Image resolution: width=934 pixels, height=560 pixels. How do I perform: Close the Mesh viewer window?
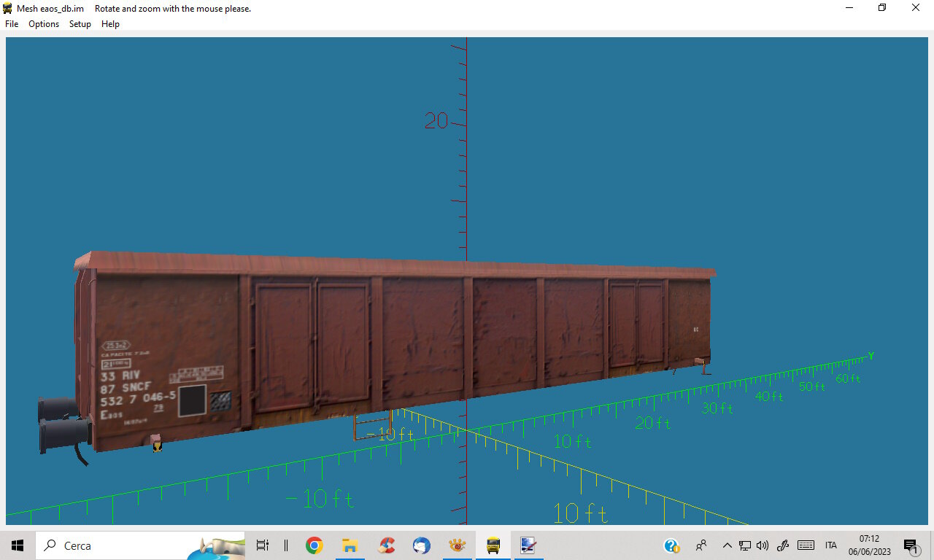(916, 8)
